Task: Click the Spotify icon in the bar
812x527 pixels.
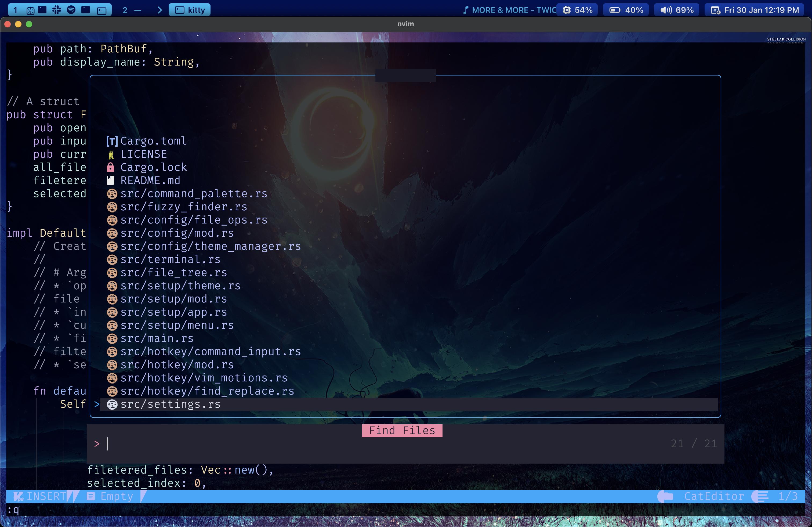Action: [x=71, y=10]
